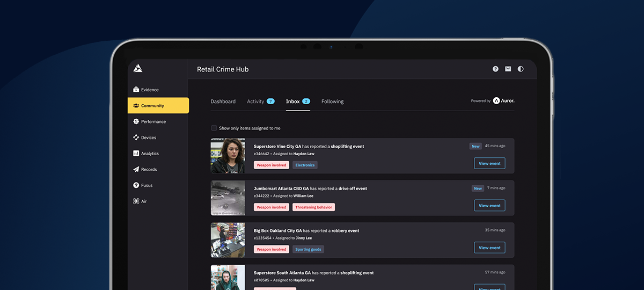
Task: Toggle the contrast theme icon
Action: [520, 69]
